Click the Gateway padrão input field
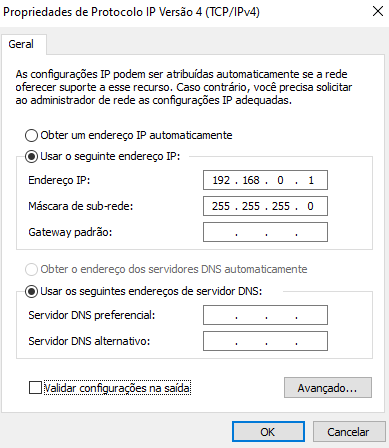 tap(265, 232)
